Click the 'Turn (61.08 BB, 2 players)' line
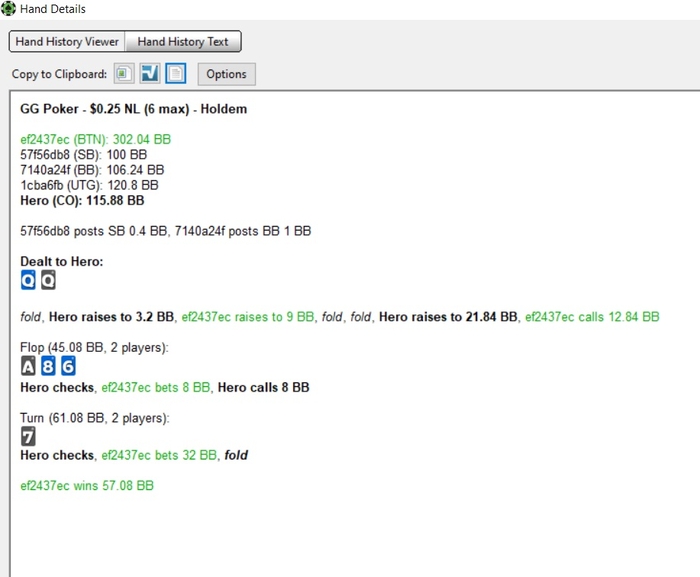700x577 pixels. 94,417
